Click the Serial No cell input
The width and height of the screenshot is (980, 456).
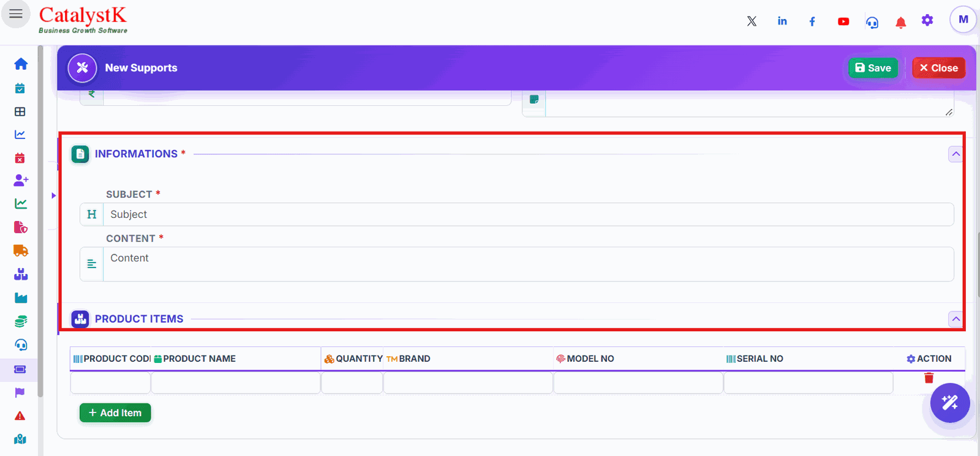click(x=809, y=383)
